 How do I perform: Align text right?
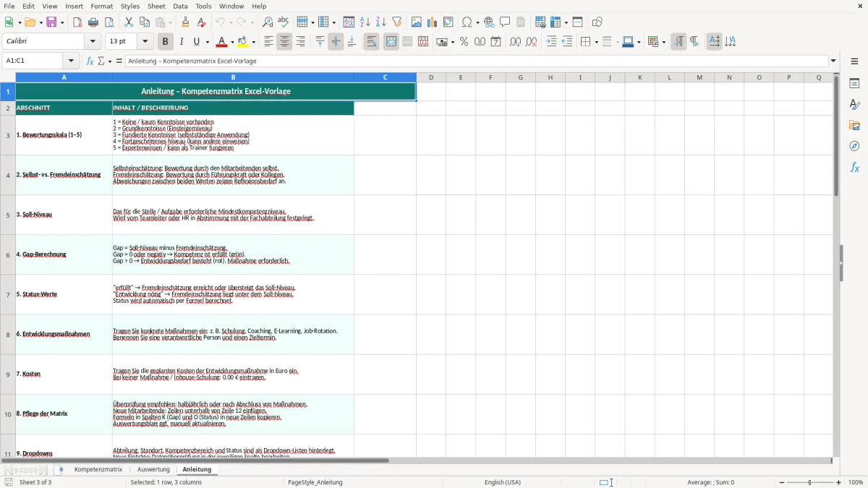pyautogui.click(x=300, y=42)
